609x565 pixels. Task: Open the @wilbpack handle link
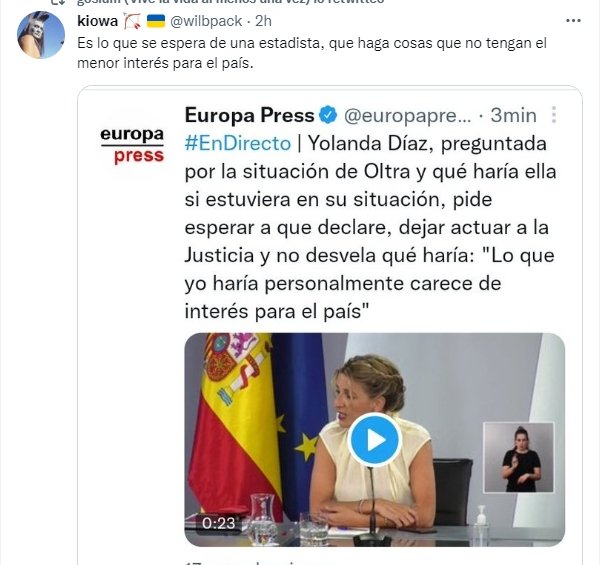click(206, 21)
